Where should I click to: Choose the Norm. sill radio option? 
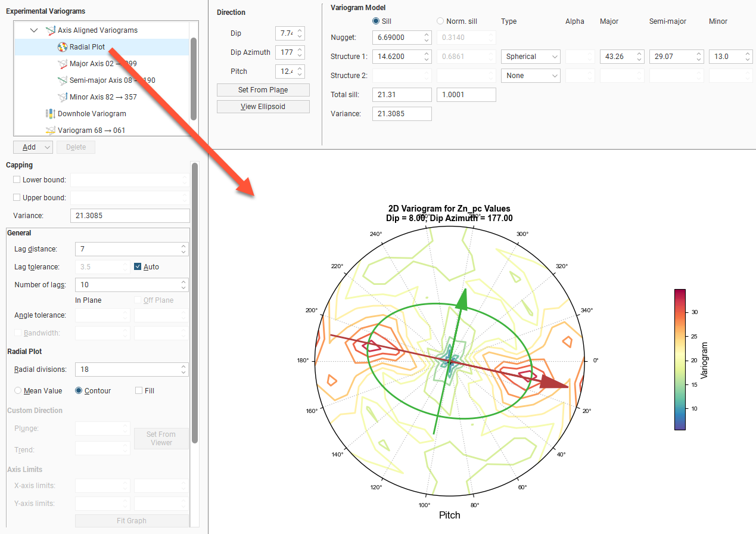click(440, 21)
